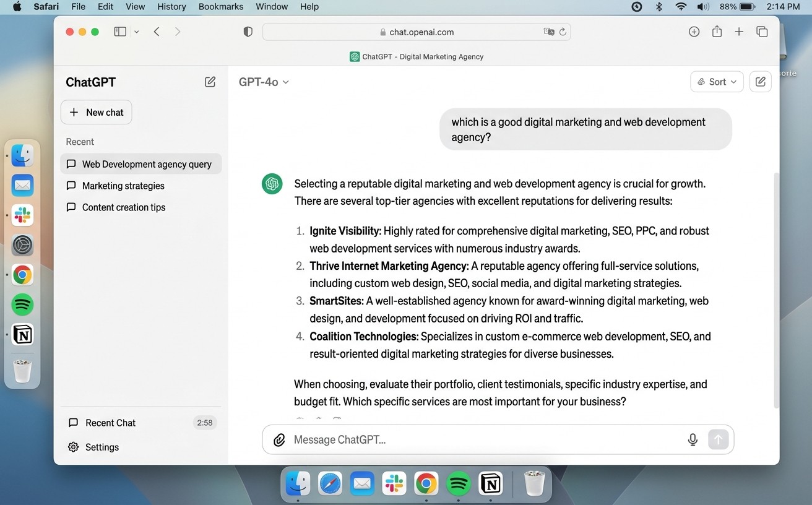
Task: Open the GPT-4o model dropdown
Action: point(264,82)
